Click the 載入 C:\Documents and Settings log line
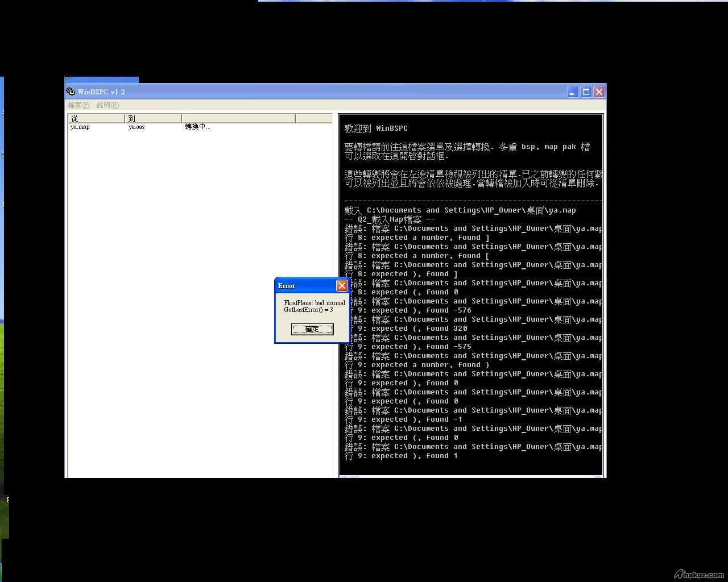 tap(460, 210)
